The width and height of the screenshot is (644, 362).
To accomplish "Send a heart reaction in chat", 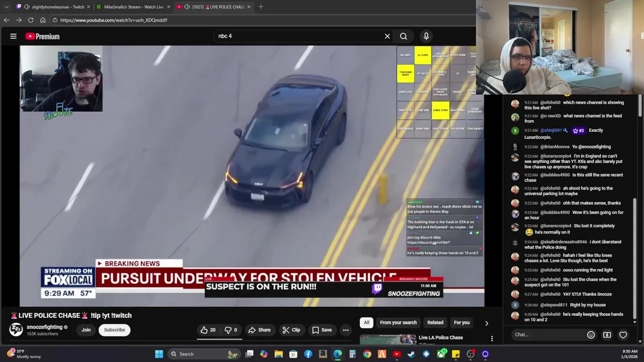I will 623,334.
